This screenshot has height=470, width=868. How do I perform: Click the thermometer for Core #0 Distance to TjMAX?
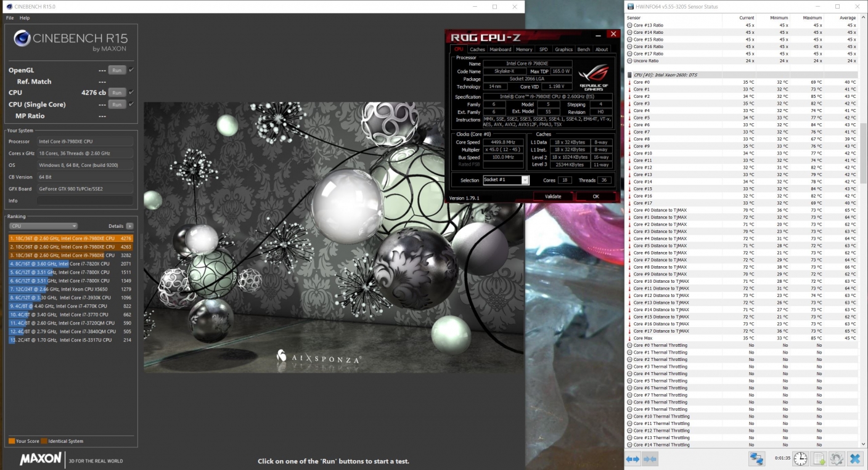[629, 210]
